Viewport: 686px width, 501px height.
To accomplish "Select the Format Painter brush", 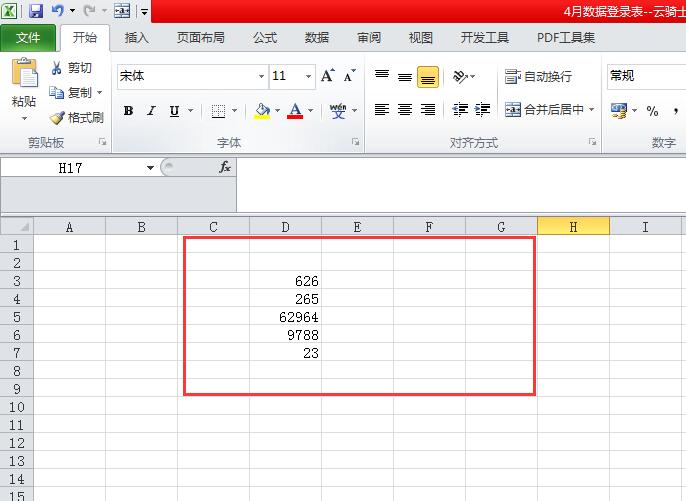I will point(57,117).
